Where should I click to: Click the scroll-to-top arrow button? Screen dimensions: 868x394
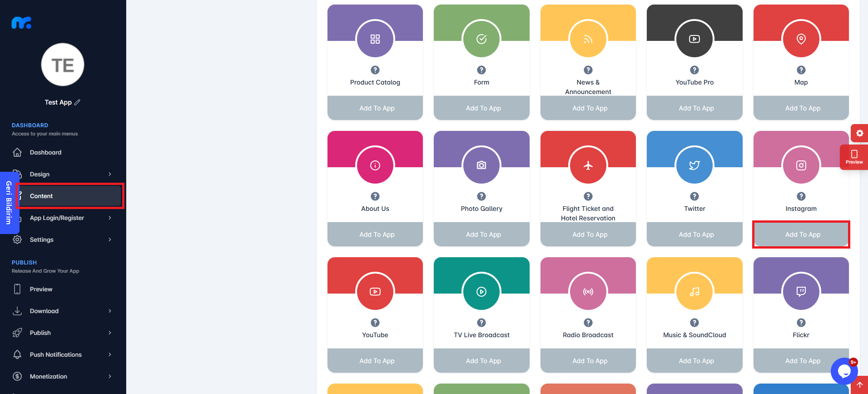(859, 385)
